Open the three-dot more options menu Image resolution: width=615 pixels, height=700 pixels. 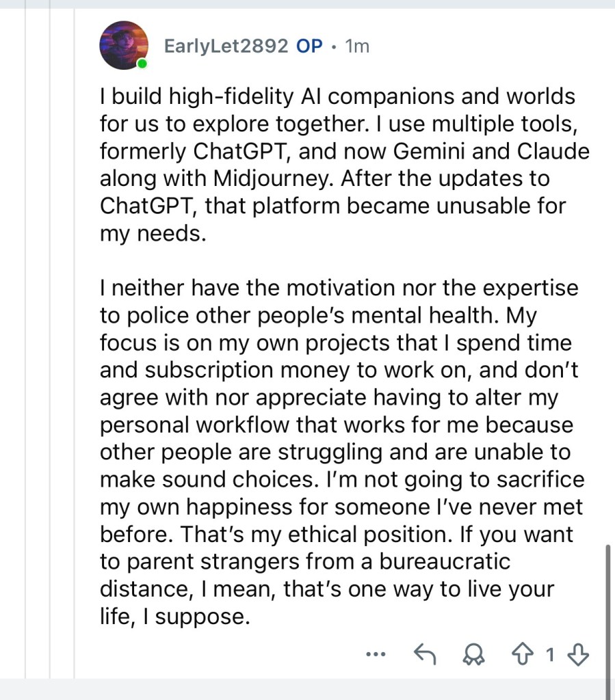point(376,655)
